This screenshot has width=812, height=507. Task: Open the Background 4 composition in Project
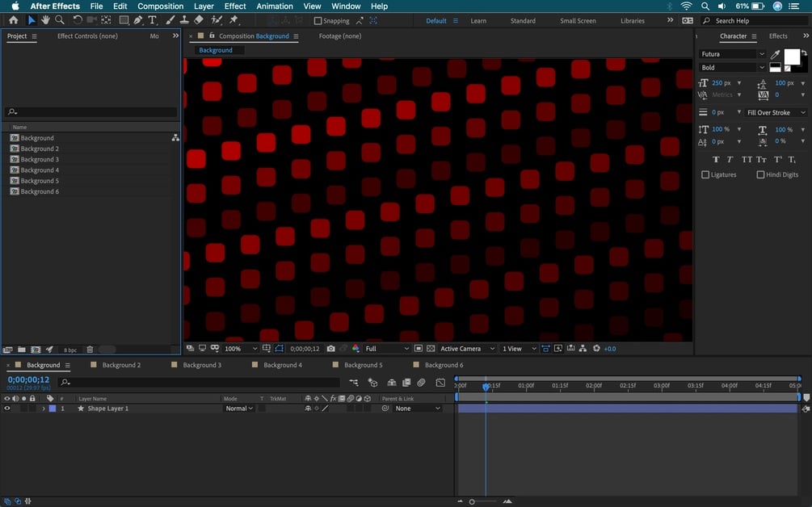pos(40,170)
